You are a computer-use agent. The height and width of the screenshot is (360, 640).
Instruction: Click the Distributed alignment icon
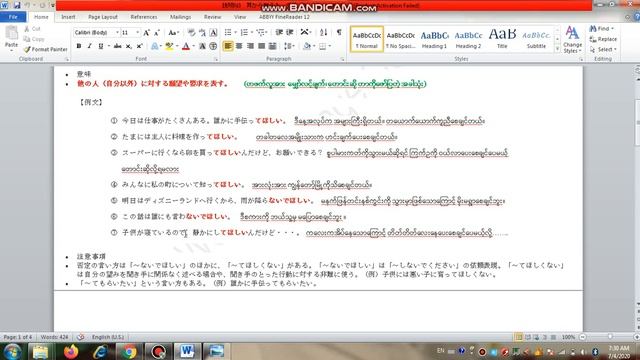[272, 46]
